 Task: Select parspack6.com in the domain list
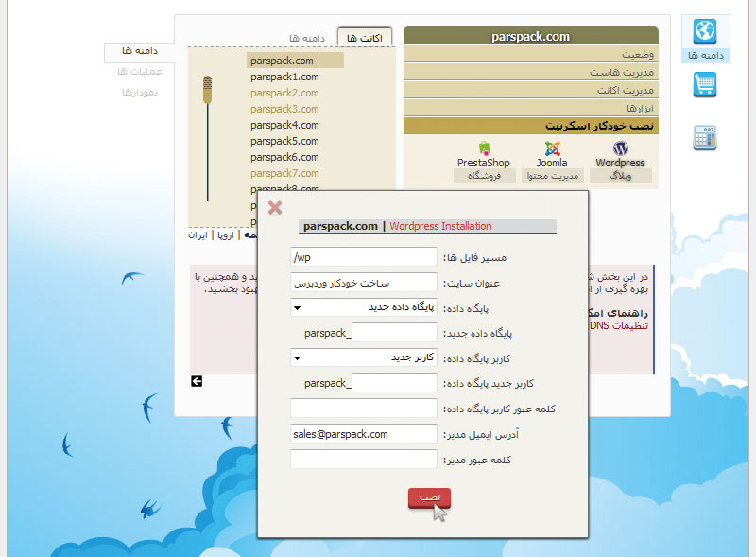click(x=284, y=157)
